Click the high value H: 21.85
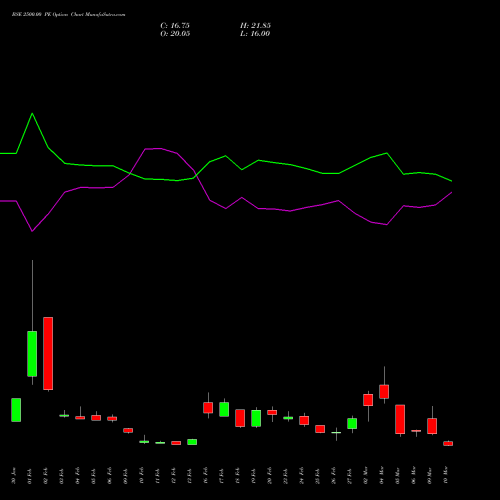The width and height of the screenshot is (500, 500). point(255,26)
